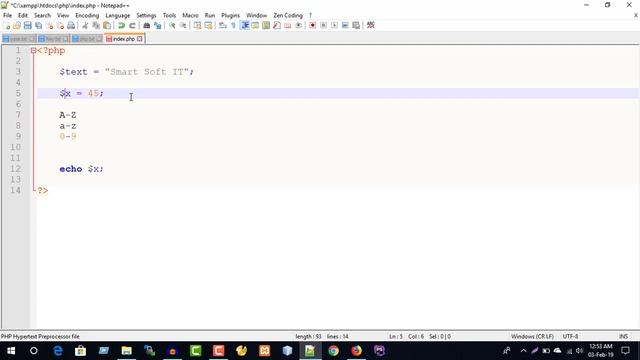Open the View menu
This screenshot has height=360, width=640.
pos(63,16)
